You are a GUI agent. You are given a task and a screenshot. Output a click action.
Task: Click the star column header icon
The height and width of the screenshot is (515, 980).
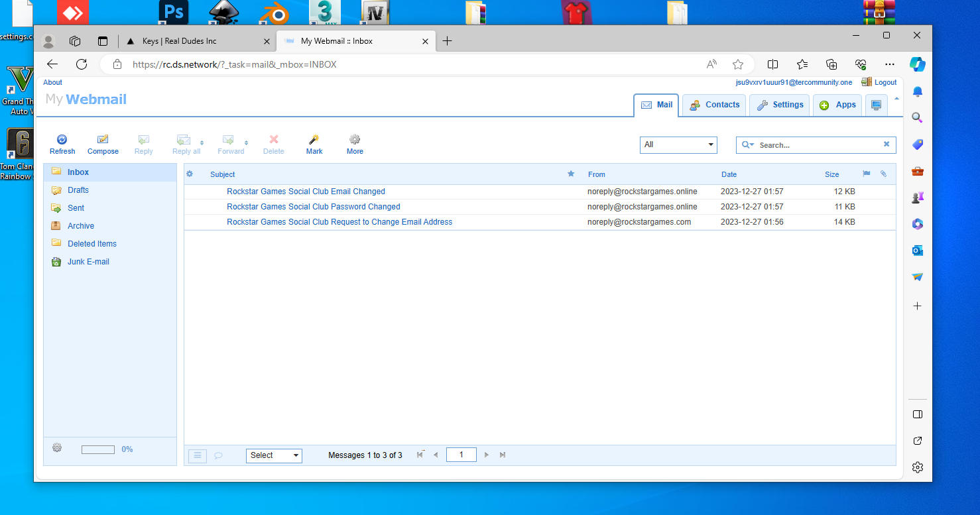point(571,174)
